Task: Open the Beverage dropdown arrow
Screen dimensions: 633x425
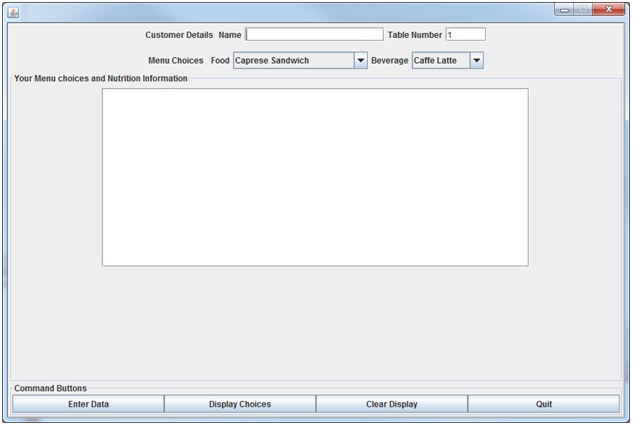Action: pyautogui.click(x=476, y=61)
